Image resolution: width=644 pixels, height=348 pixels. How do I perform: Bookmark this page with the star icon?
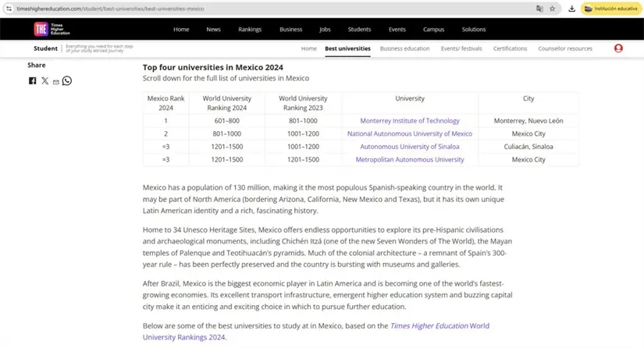pyautogui.click(x=553, y=9)
